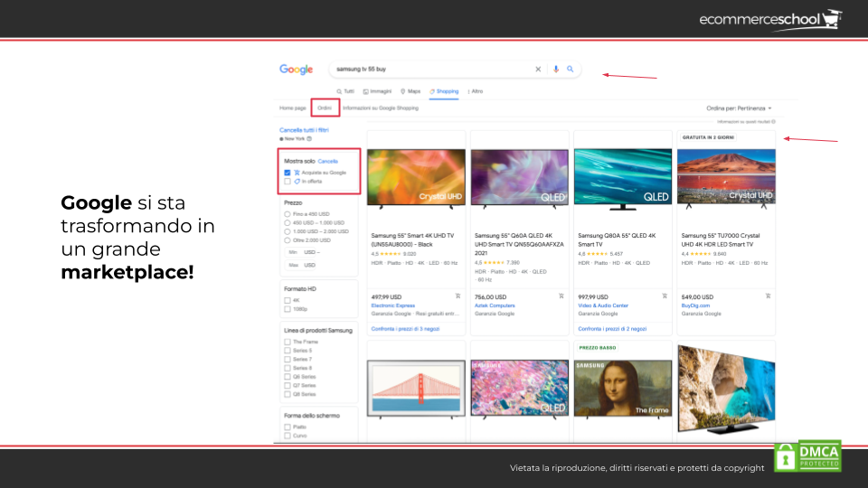Clear the search box with X icon
868x488 pixels.
coord(538,69)
